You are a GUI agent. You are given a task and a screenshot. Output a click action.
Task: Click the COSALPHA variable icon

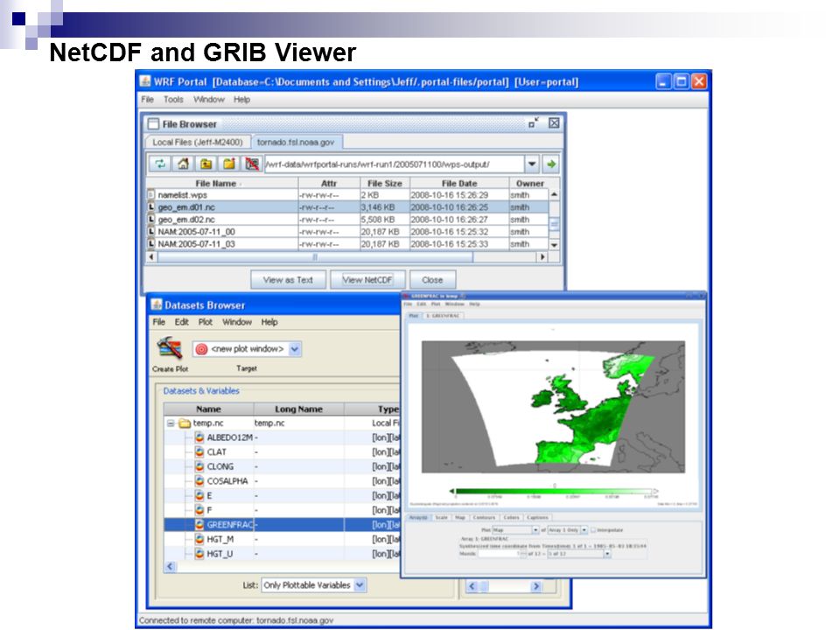coord(199,480)
